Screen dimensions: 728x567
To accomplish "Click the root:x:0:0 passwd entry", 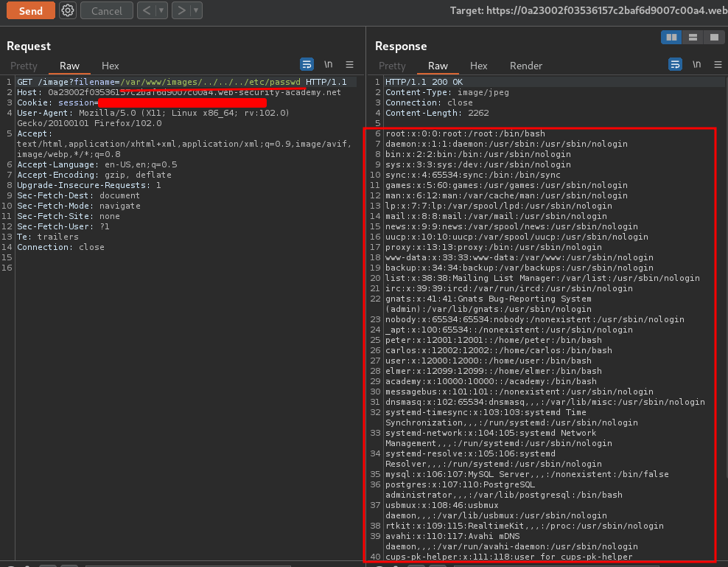I will pos(465,134).
